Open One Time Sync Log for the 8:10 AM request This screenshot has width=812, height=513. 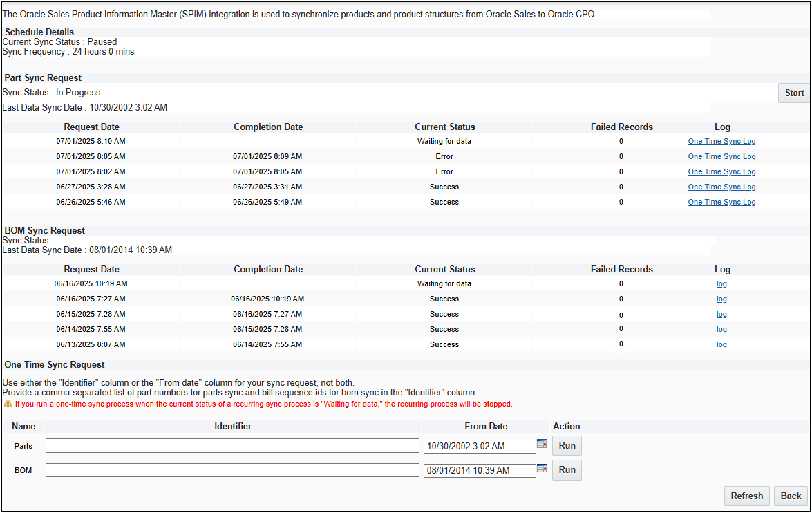(721, 141)
